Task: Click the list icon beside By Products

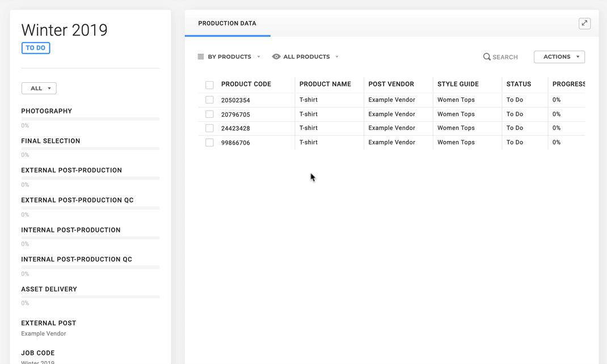Action: (201, 57)
